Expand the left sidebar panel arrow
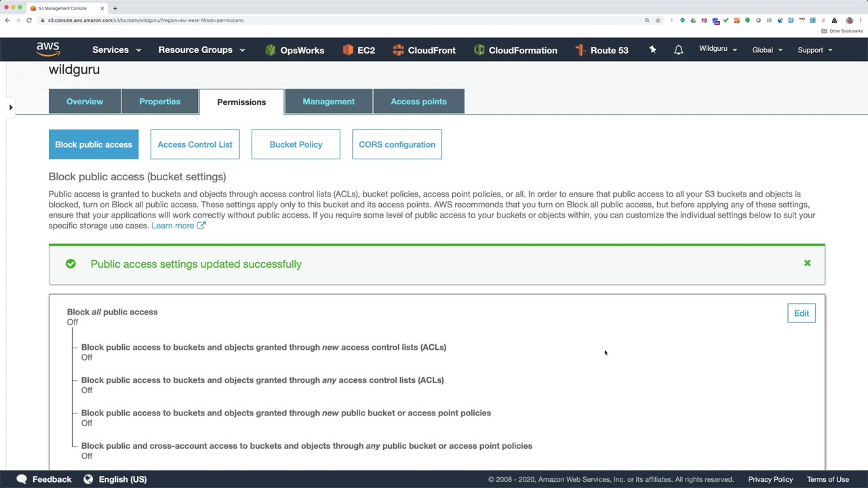Image resolution: width=868 pixels, height=488 pixels. (x=10, y=107)
